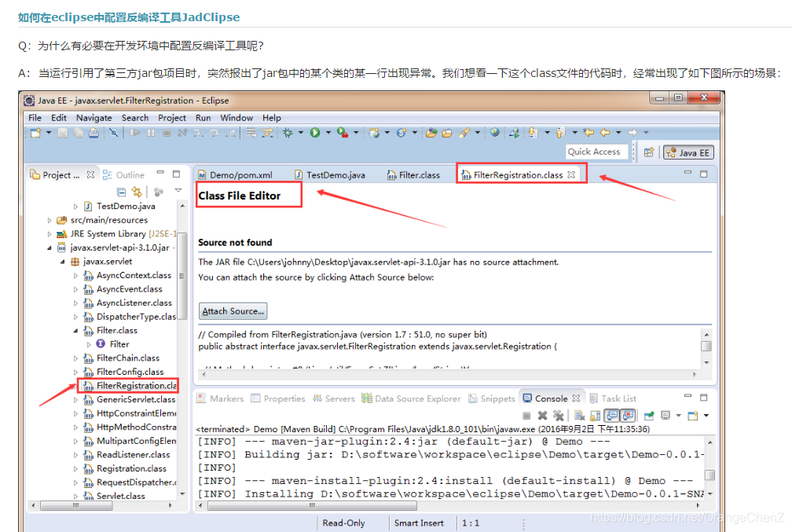Click Clear Console icon

point(579,415)
